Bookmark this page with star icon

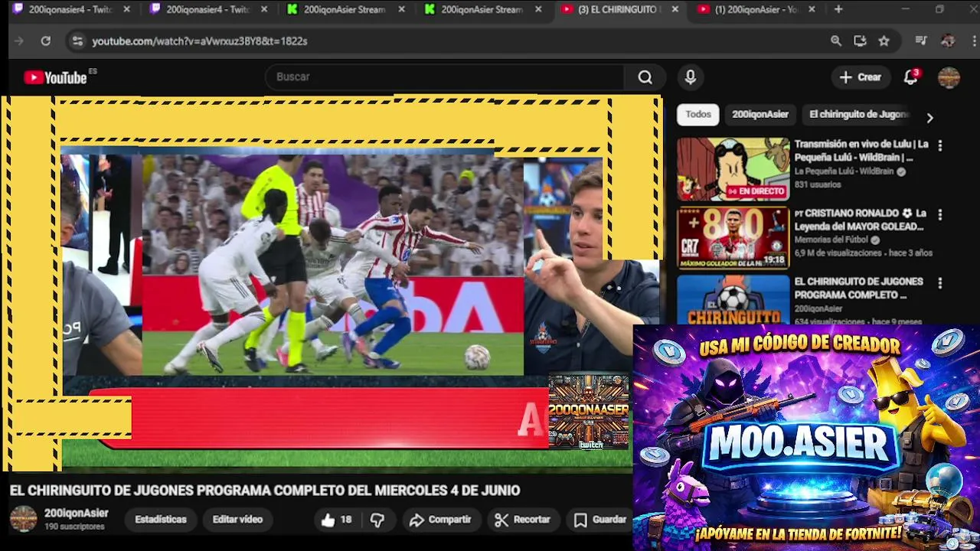(884, 41)
